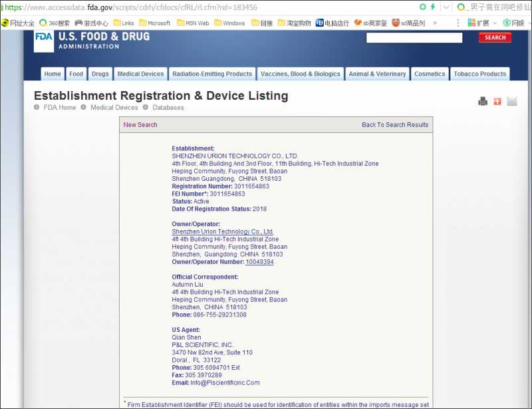Image resolution: width=532 pixels, height=409 pixels.
Task: Click the Fax: 305 3970289 text
Action: pos(197,375)
